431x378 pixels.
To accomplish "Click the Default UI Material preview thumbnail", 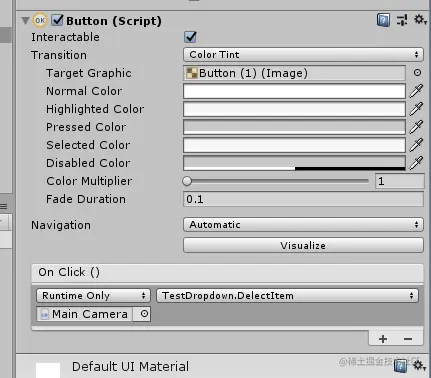I will pyautogui.click(x=48, y=370).
